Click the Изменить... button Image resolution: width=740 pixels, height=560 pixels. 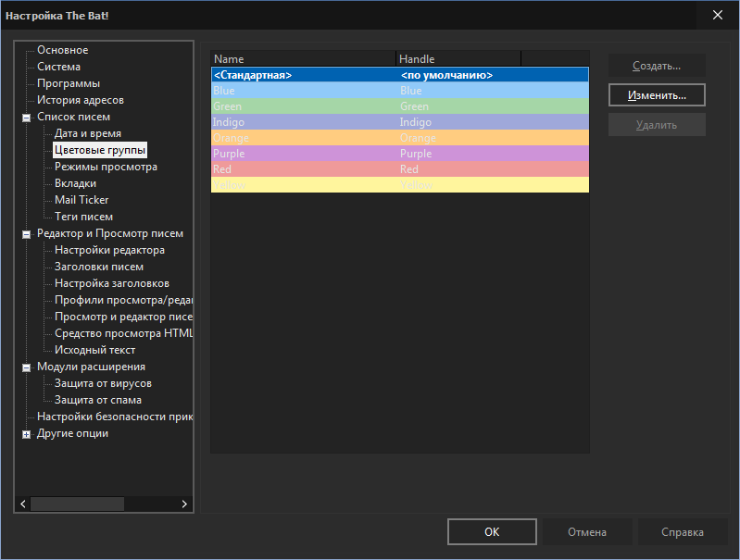click(657, 95)
